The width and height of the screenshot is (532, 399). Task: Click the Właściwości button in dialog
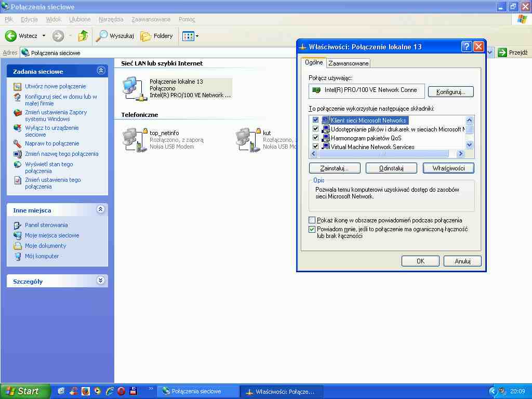pyautogui.click(x=448, y=168)
